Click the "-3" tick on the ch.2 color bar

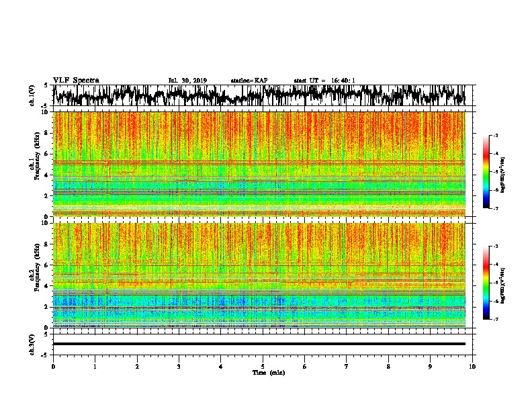[x=495, y=246]
